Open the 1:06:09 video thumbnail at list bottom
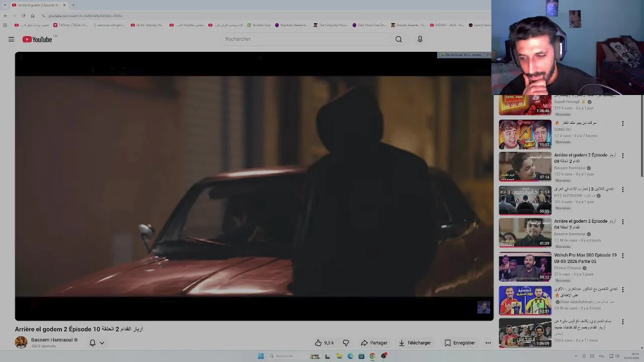 525,333
